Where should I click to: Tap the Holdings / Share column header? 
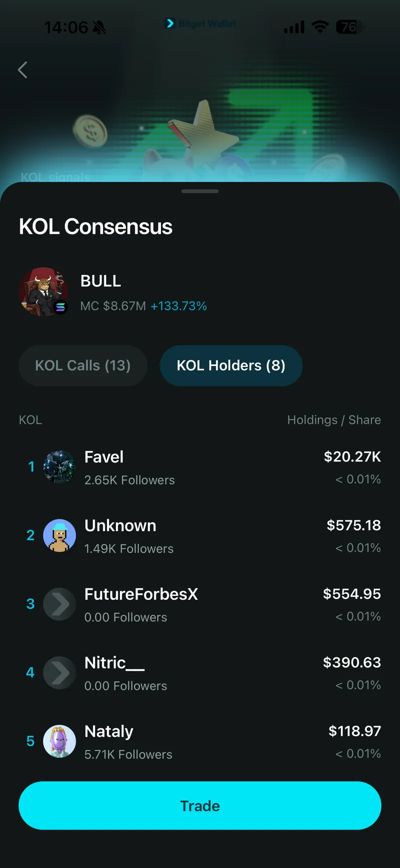point(334,420)
